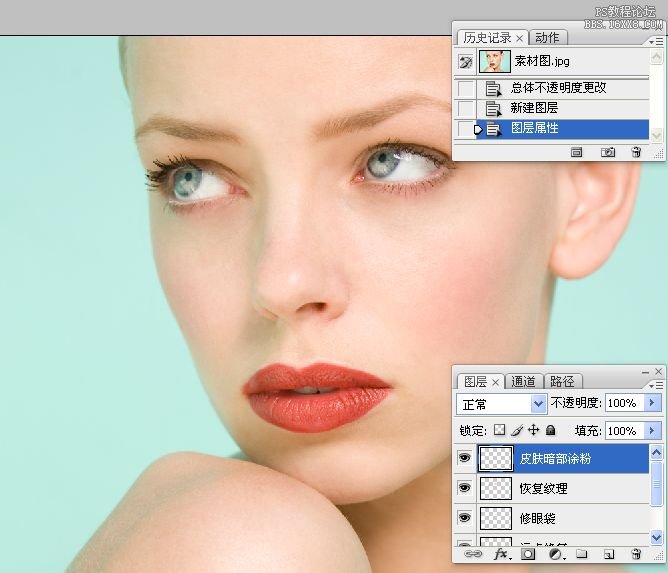Open the Layers panel flyout menu
The width and height of the screenshot is (668, 573).
[x=656, y=385]
